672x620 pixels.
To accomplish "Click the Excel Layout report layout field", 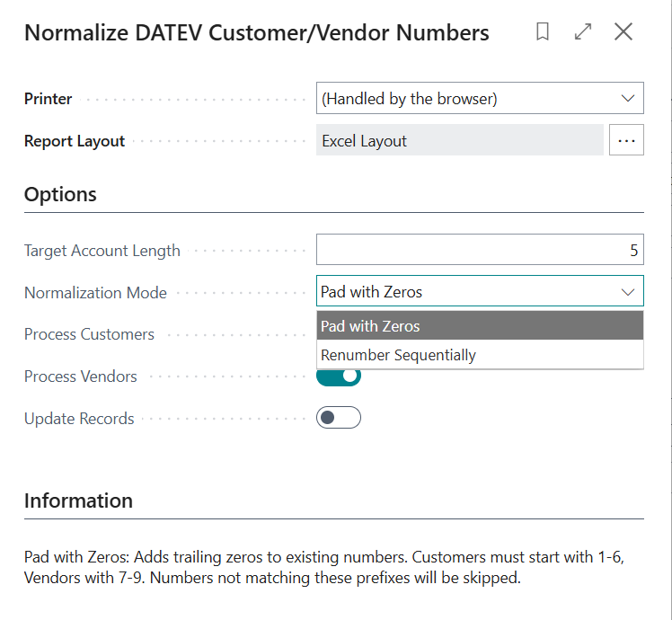I will (459, 141).
